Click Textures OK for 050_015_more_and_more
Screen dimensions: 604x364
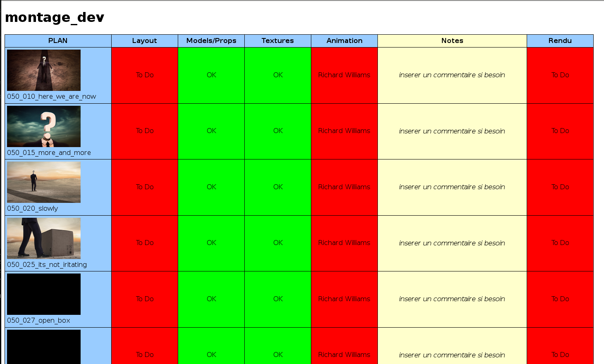pos(278,131)
